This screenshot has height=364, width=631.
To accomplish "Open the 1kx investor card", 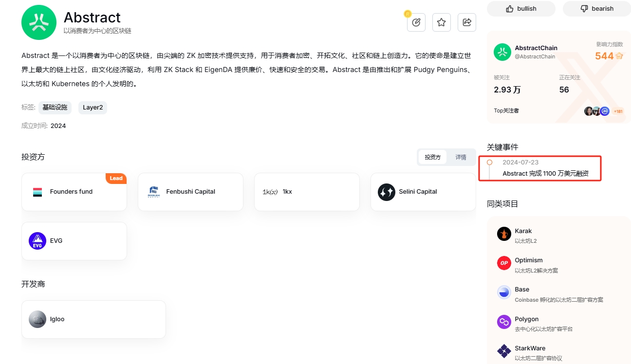I will tap(307, 192).
